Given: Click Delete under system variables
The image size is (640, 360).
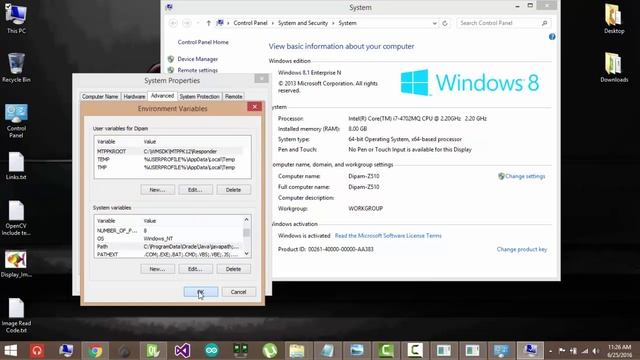Looking at the screenshot, I should (x=233, y=269).
